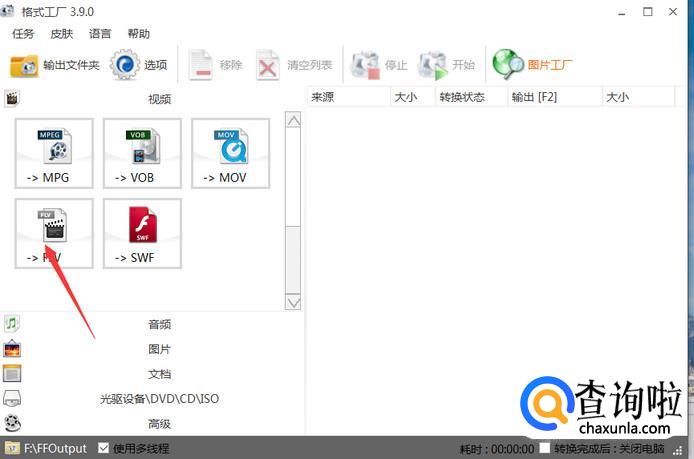Open Picture Factory (图片工厂) globe icon
The width and height of the screenshot is (694, 459).
click(x=507, y=65)
